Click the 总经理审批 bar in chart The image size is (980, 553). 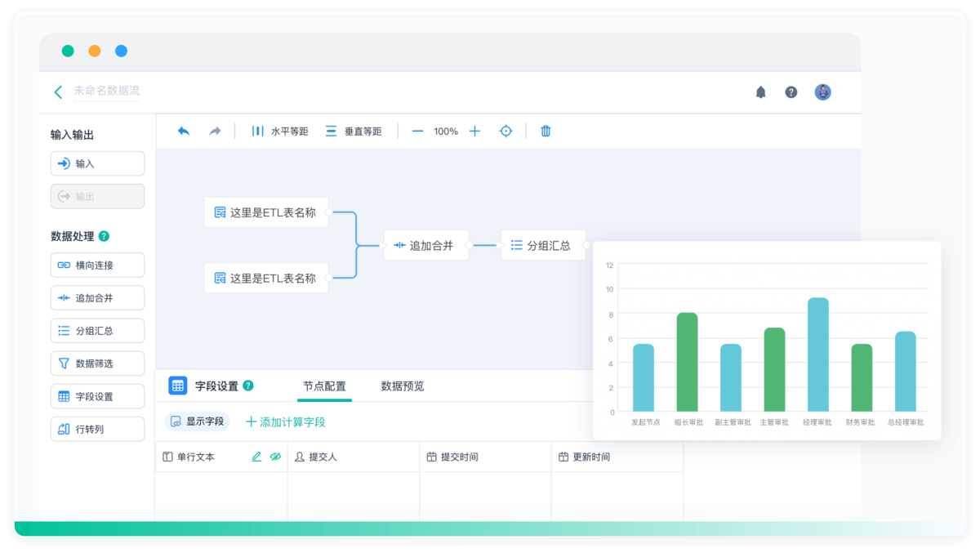coord(906,372)
